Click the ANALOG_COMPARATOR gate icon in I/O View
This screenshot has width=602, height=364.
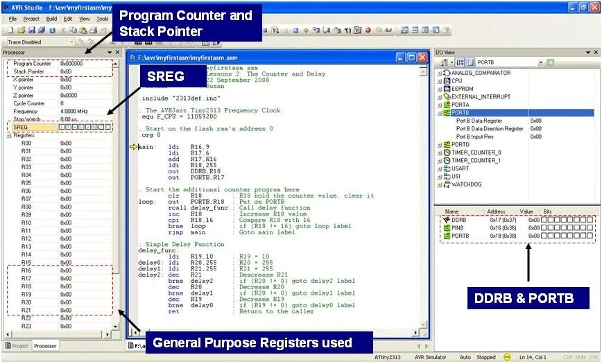click(447, 73)
